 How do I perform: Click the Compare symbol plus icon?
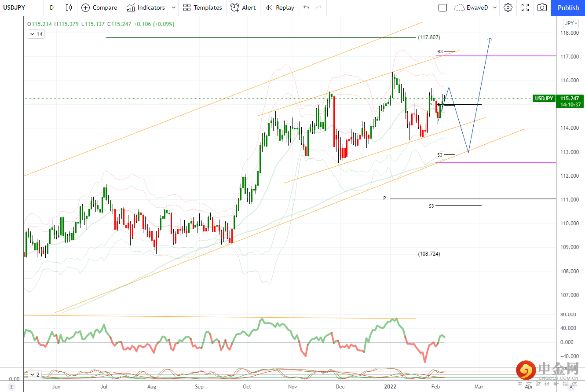point(85,7)
